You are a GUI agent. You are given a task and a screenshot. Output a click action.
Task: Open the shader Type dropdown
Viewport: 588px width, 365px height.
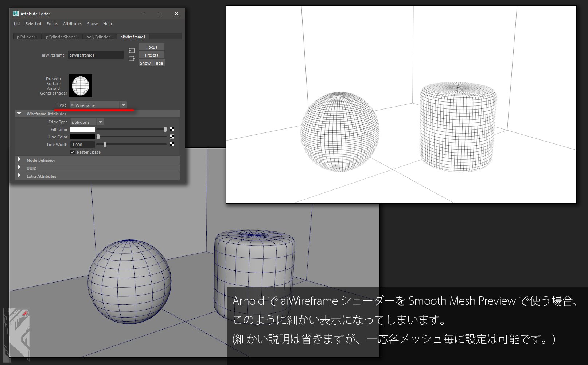point(98,105)
